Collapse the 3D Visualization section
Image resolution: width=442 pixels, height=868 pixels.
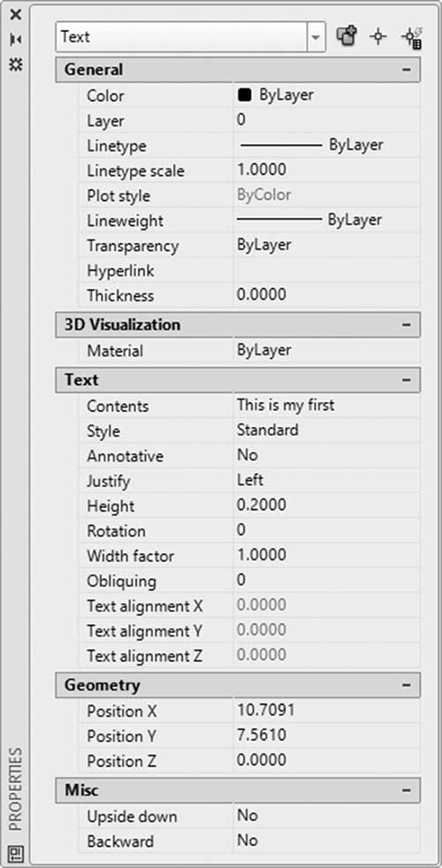(x=408, y=325)
